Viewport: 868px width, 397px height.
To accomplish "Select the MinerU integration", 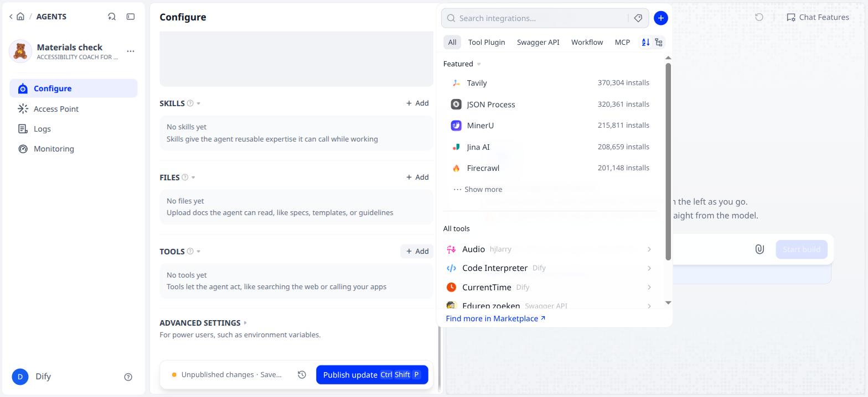I will [x=550, y=126].
